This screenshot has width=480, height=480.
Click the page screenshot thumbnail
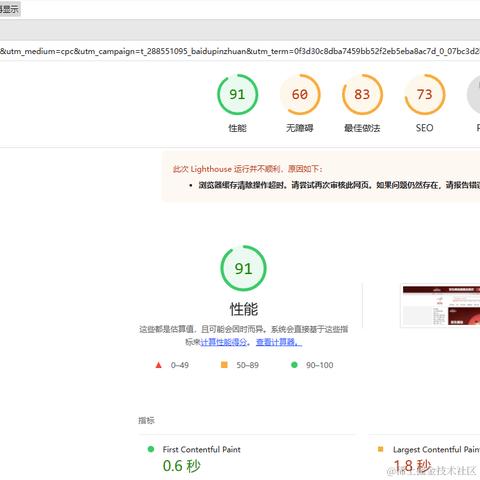[x=441, y=305]
